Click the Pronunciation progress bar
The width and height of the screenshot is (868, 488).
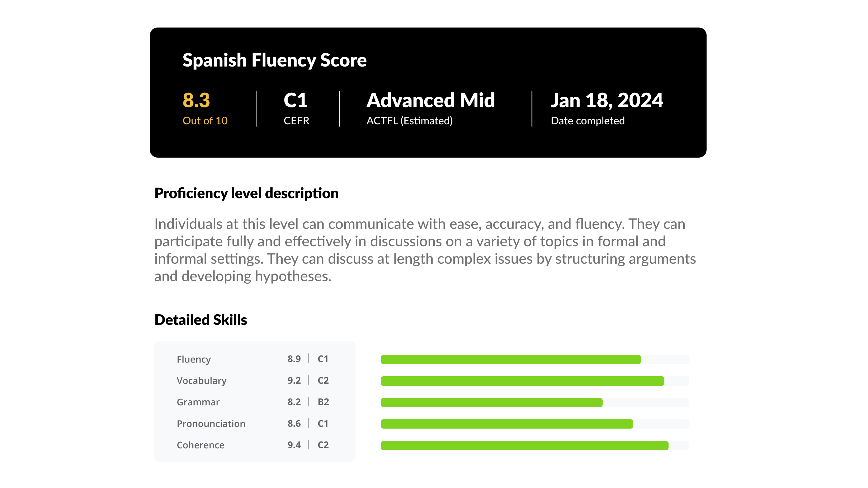click(x=534, y=424)
